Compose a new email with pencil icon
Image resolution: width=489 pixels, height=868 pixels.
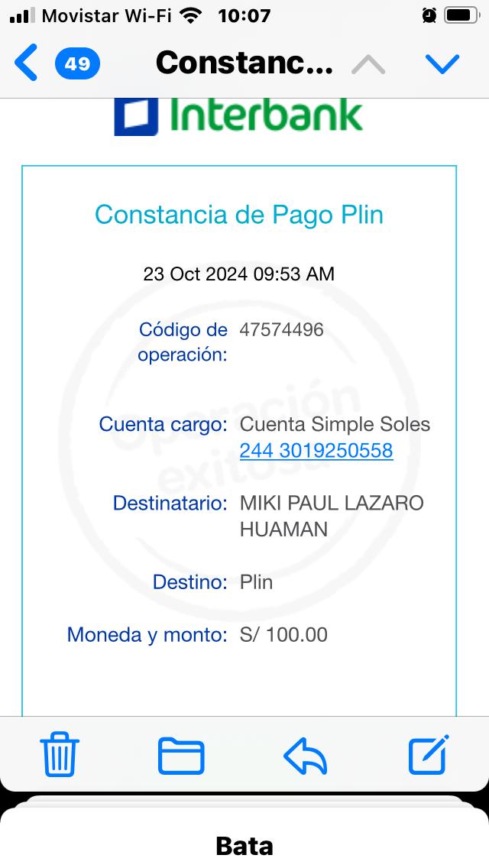coord(428,755)
